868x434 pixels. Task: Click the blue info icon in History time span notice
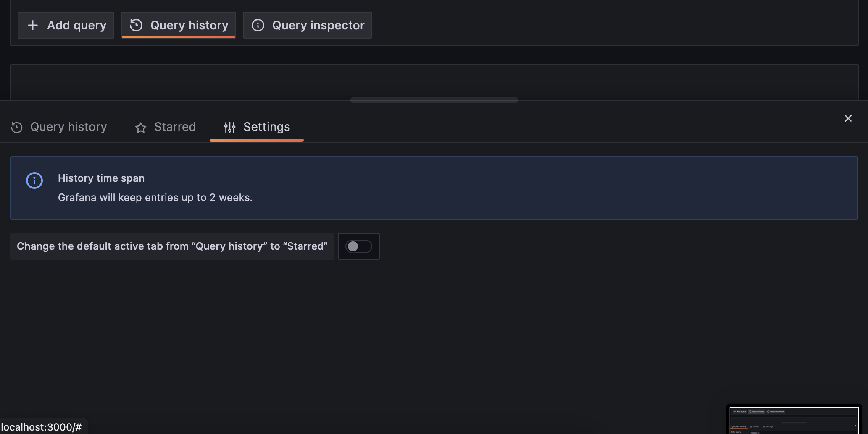[x=34, y=180]
